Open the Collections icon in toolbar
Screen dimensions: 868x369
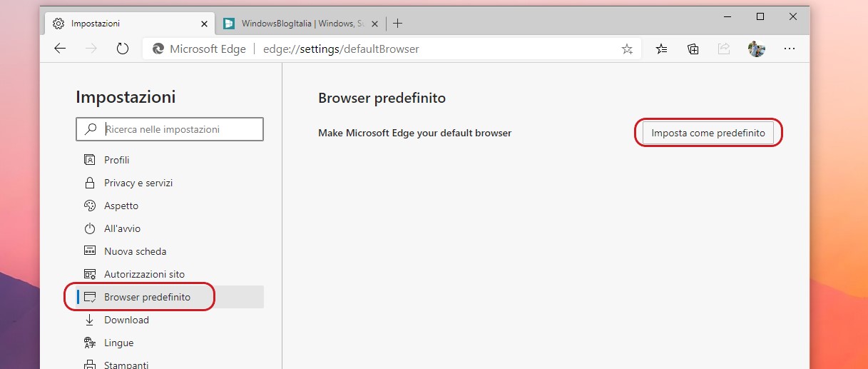pos(693,49)
